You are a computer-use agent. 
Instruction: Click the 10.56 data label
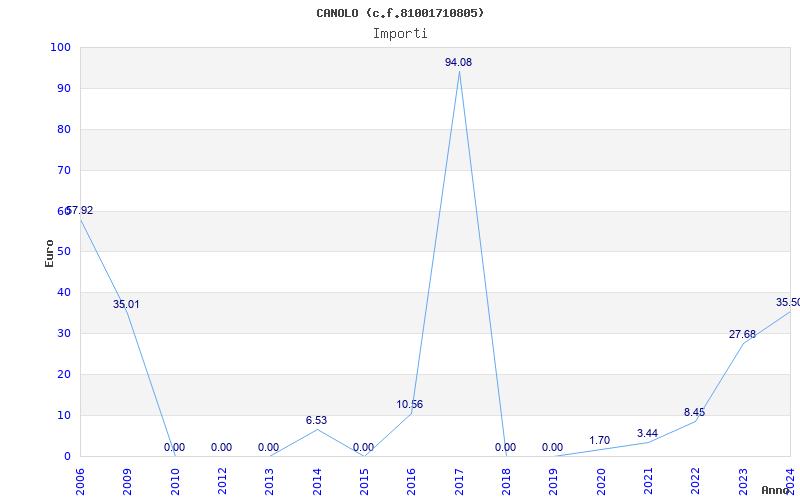tap(410, 404)
